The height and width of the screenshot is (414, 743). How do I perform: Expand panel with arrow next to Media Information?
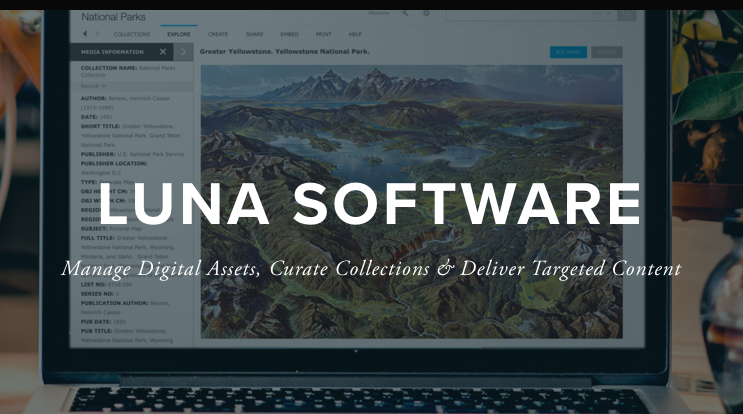pos(184,52)
